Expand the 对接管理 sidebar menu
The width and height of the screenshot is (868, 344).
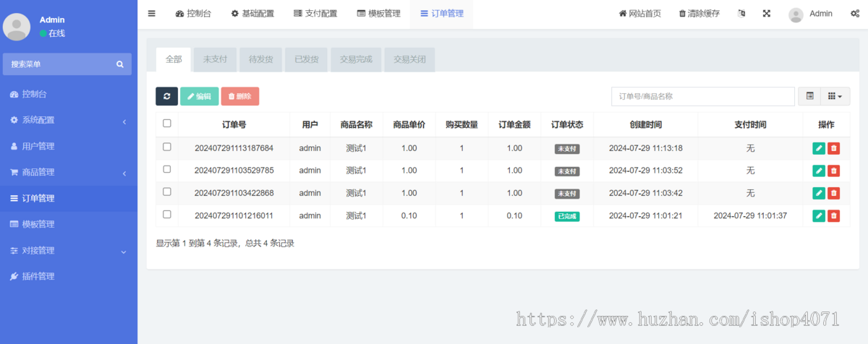click(x=69, y=250)
